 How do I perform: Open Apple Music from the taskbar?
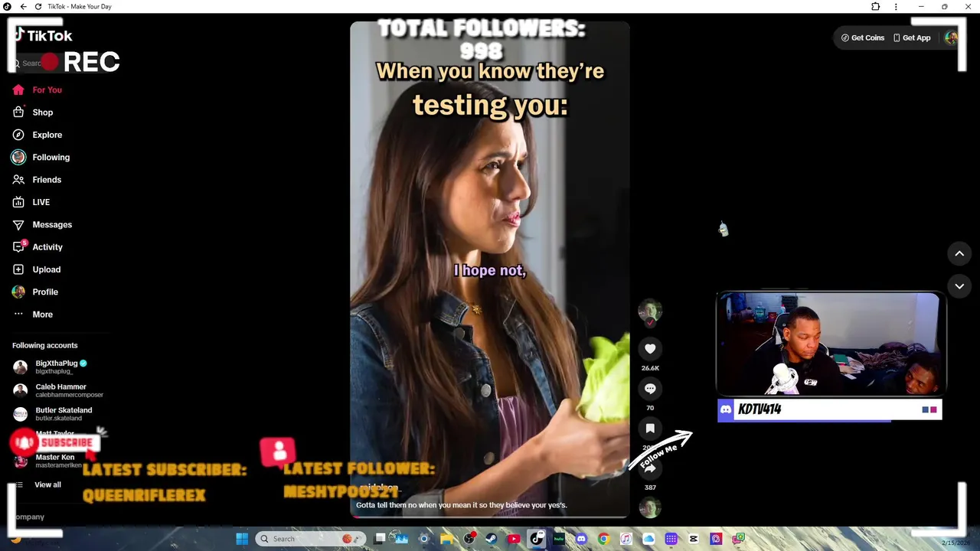click(626, 539)
